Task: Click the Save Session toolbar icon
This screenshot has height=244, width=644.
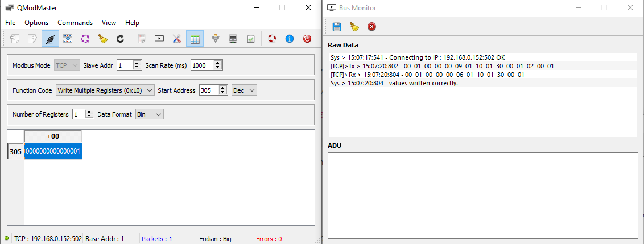Action: [32, 39]
